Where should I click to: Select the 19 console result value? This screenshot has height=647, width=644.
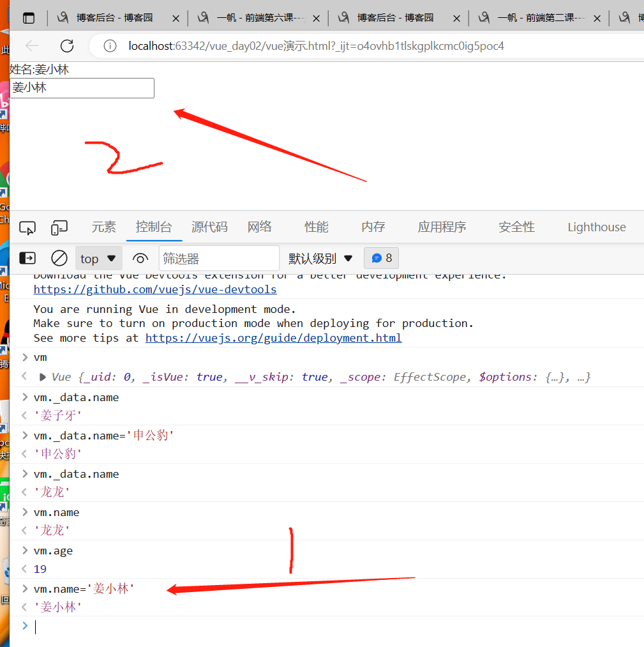click(x=40, y=570)
